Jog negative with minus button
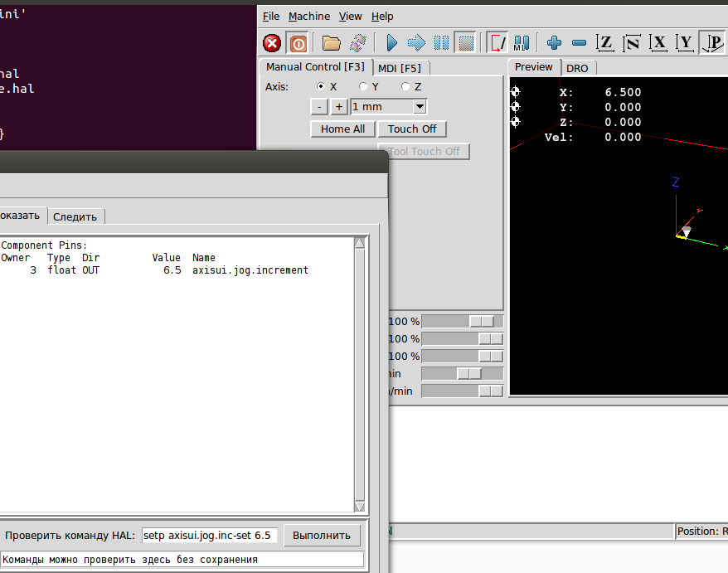This screenshot has width=728, height=573. (319, 107)
